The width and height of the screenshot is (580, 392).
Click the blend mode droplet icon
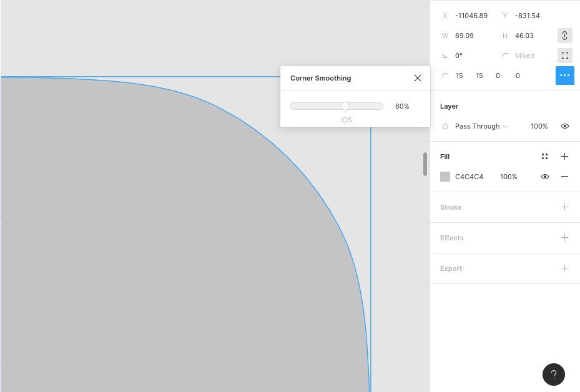(445, 127)
